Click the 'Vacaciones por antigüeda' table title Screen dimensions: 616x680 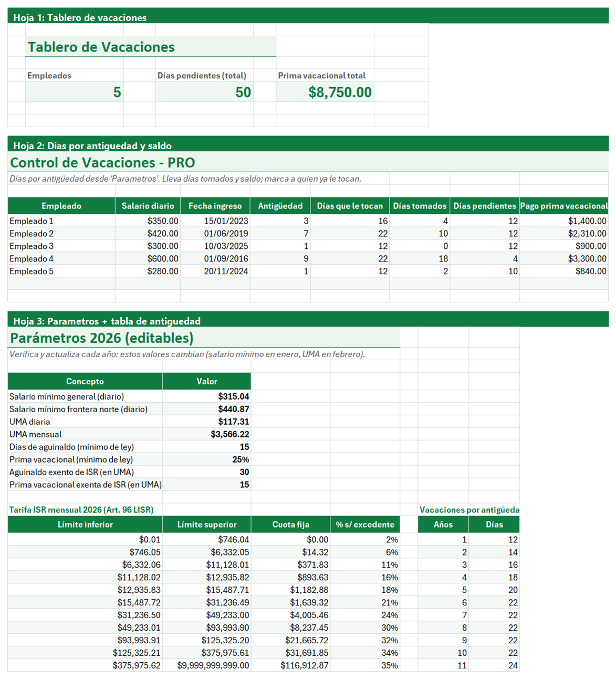click(x=469, y=510)
